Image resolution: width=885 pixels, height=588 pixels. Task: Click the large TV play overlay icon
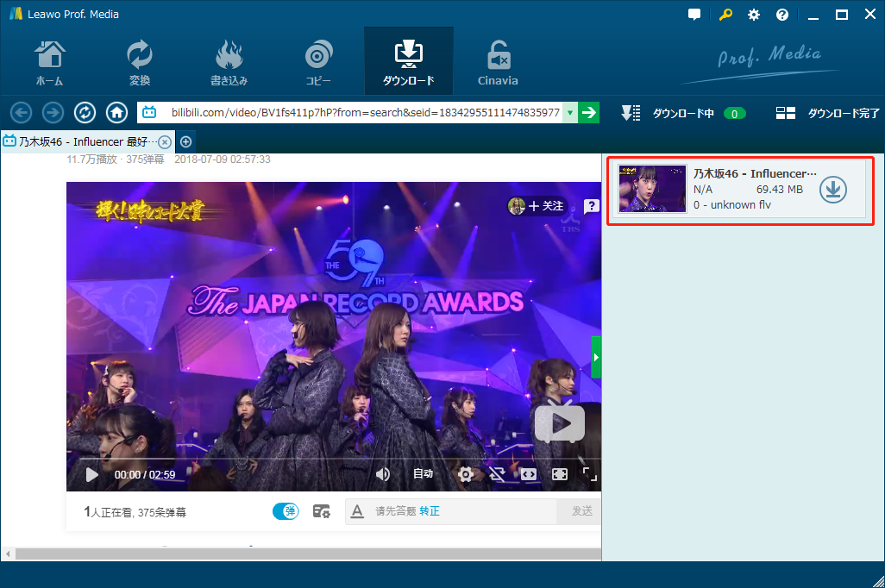[559, 422]
